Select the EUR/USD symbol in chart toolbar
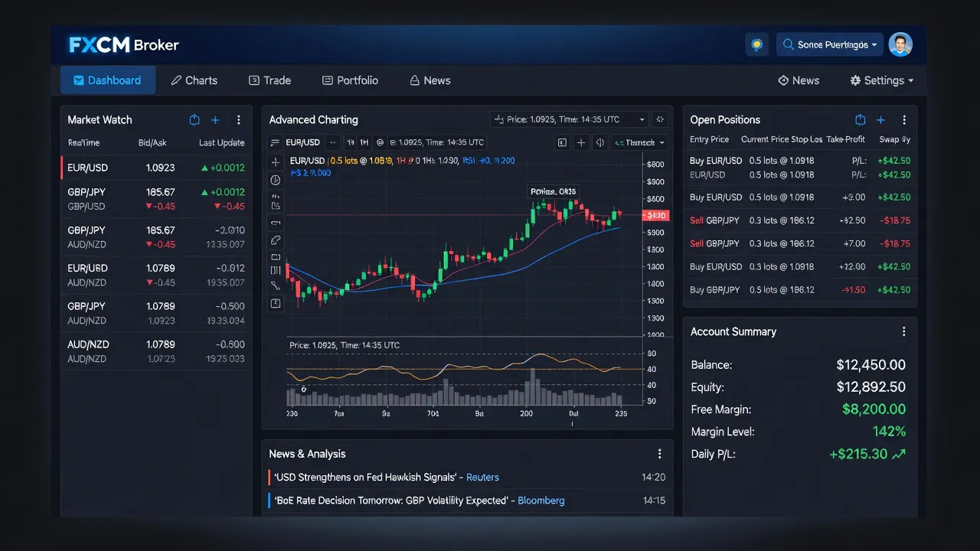This screenshot has width=980, height=551. point(302,142)
